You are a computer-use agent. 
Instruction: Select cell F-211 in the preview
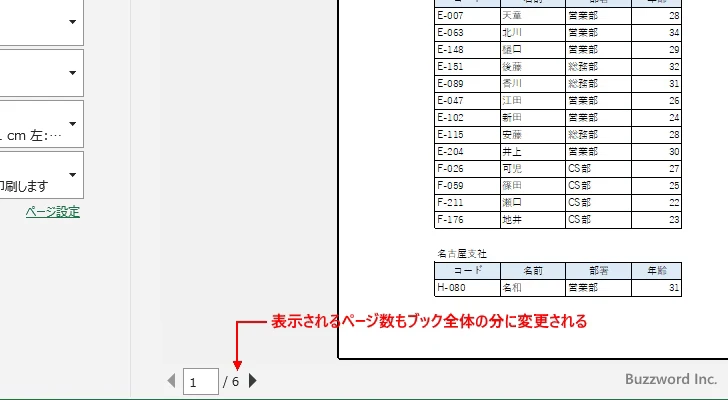tap(468, 203)
